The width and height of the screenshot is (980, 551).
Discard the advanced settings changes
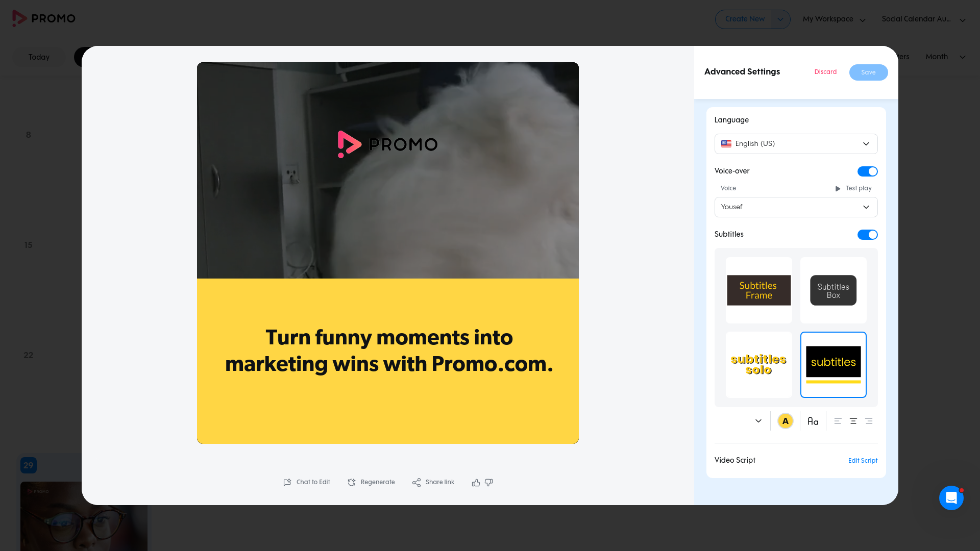pyautogui.click(x=825, y=72)
